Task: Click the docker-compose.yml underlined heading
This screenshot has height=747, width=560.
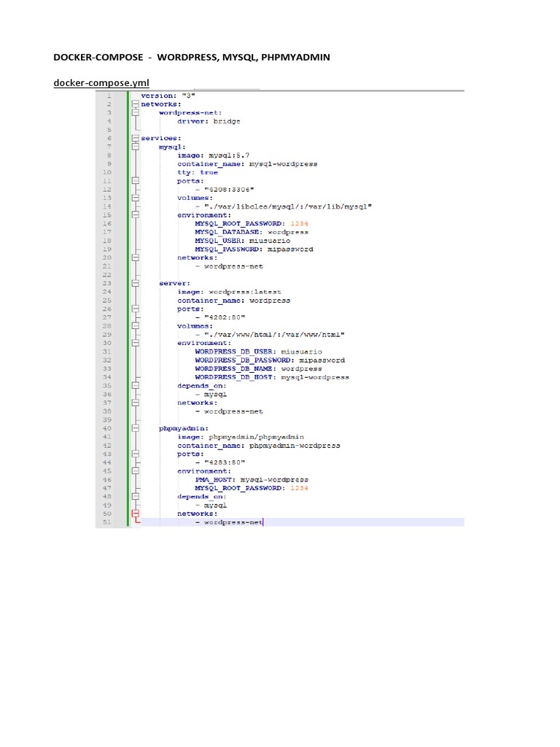Action: 101,83
